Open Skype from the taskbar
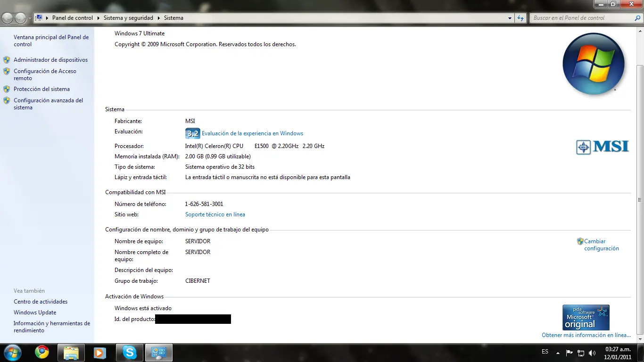Screen dimensions: 644x362 click(x=129, y=353)
